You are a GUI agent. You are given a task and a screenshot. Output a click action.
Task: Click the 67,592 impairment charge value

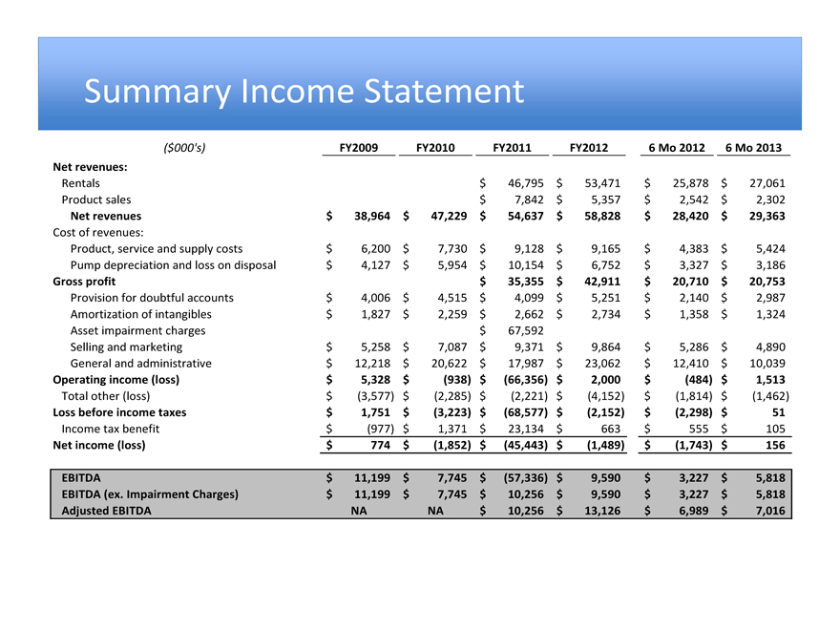(x=523, y=330)
